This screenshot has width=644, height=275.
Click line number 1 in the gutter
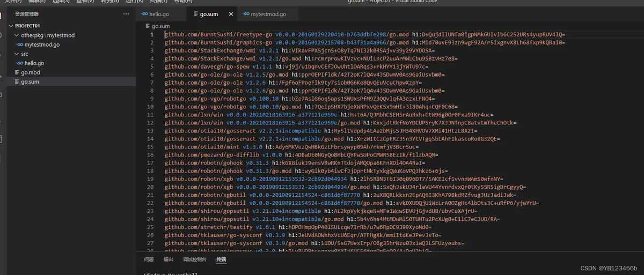tap(153, 34)
